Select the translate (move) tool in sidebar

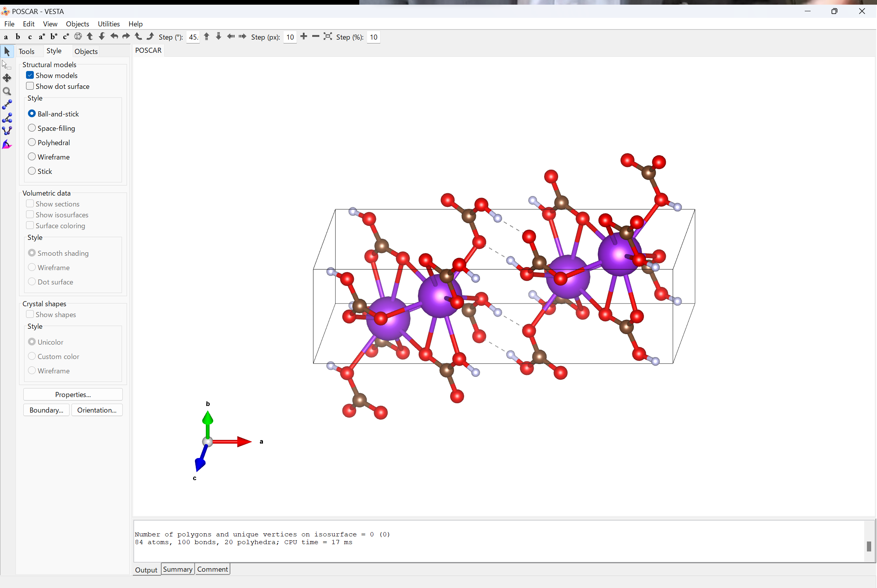coord(7,78)
